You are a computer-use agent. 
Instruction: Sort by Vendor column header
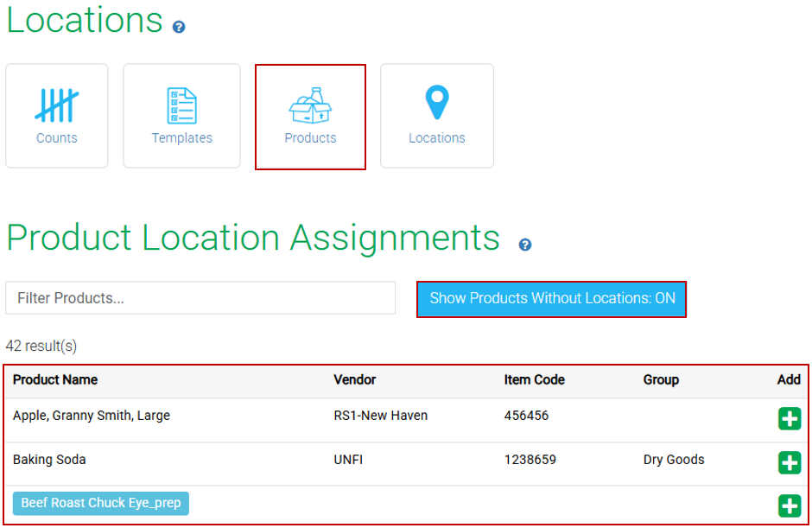355,380
